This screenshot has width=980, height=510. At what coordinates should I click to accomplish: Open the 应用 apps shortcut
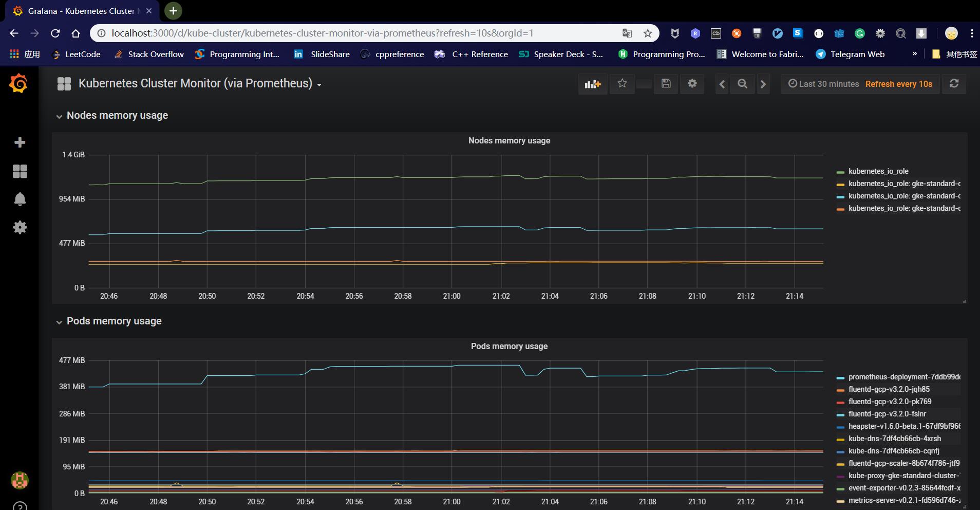click(25, 54)
